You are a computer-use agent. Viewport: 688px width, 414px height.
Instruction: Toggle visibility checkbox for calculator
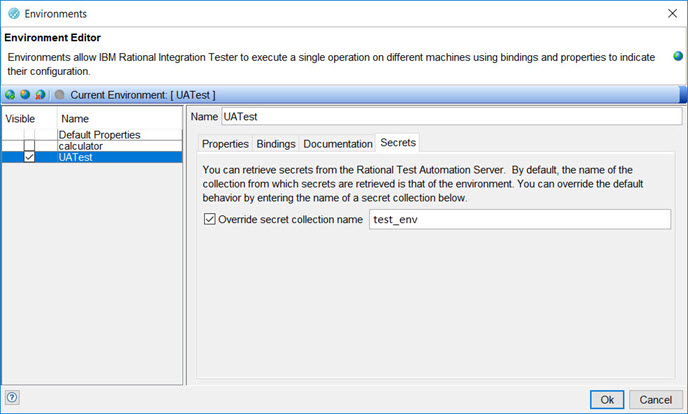(29, 146)
